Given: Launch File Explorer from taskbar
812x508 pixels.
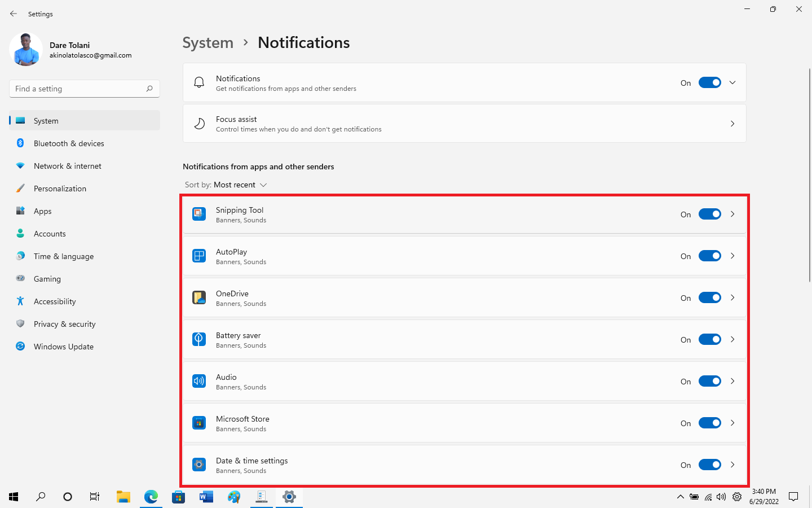Looking at the screenshot, I should pos(123,497).
